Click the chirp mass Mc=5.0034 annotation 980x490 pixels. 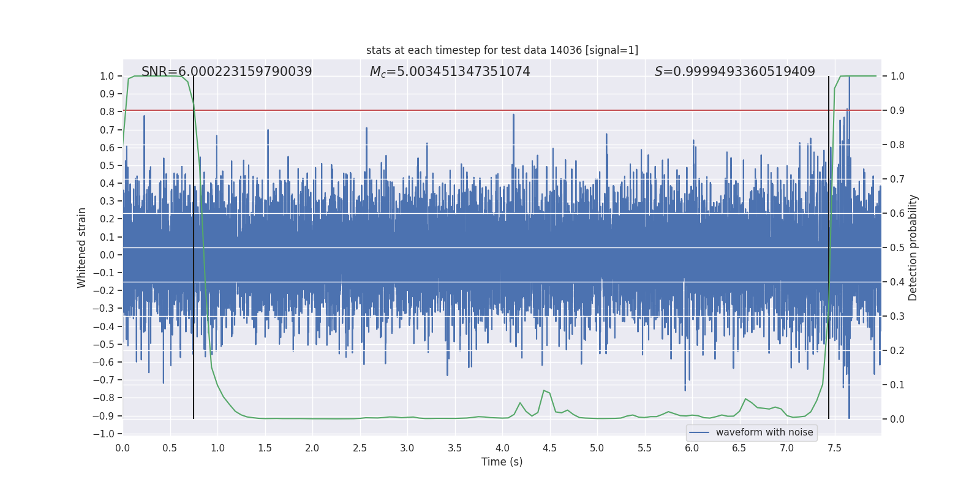[x=450, y=72]
